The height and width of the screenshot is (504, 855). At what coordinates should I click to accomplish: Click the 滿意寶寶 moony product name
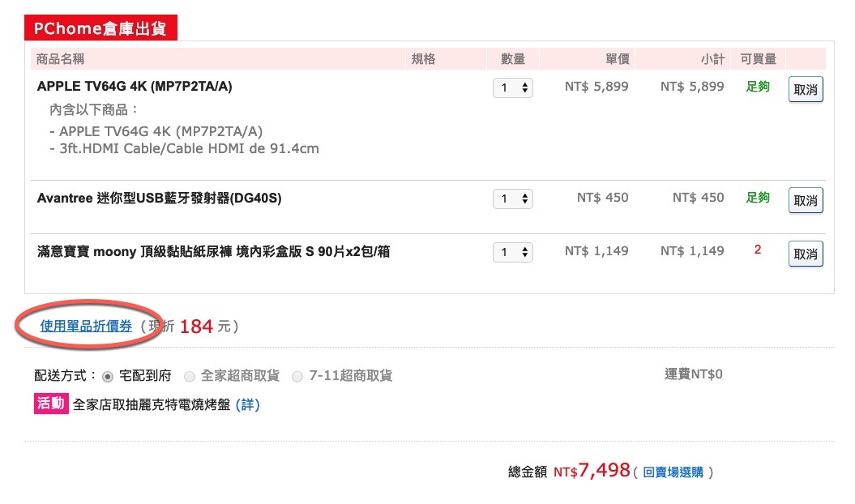[x=213, y=251]
